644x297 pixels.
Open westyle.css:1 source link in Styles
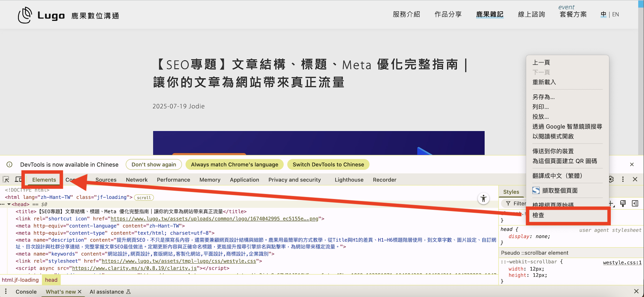[622, 262]
